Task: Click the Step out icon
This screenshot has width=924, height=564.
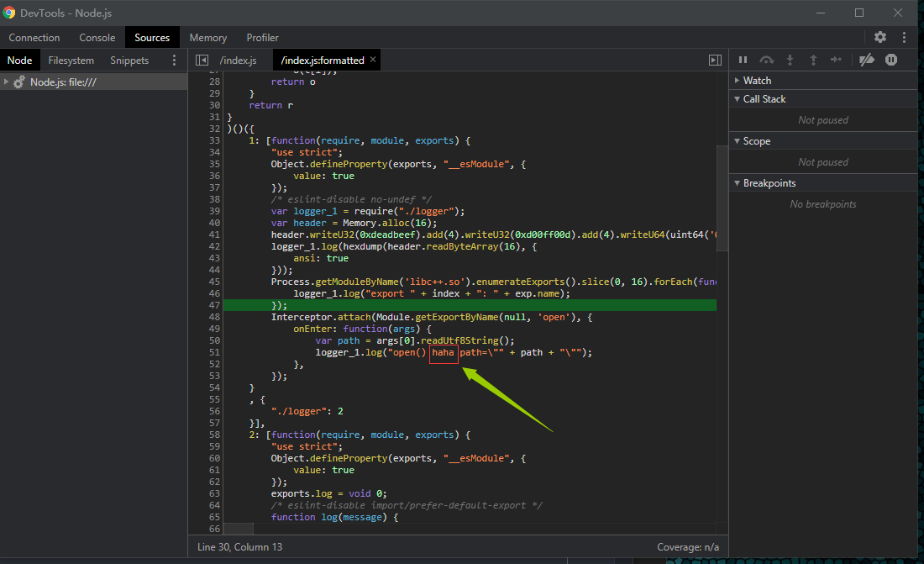Action: coord(813,60)
